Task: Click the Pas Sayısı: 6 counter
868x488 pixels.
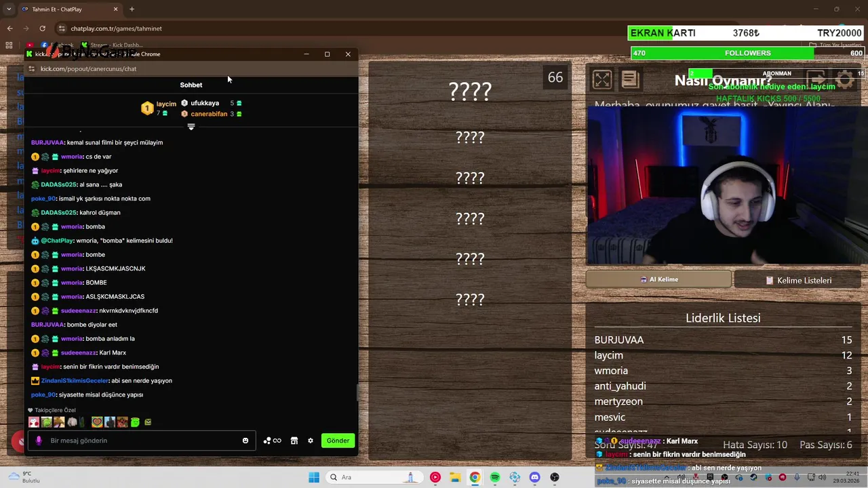Action: click(x=826, y=445)
